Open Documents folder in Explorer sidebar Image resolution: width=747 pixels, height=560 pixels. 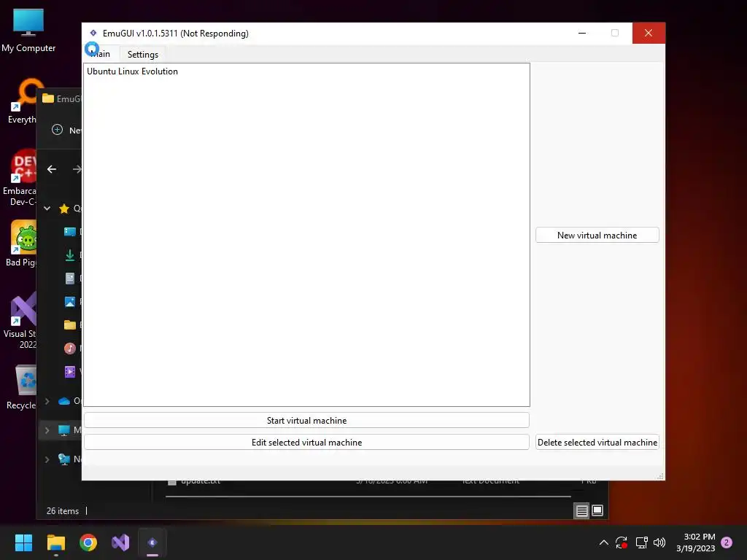pos(69,279)
